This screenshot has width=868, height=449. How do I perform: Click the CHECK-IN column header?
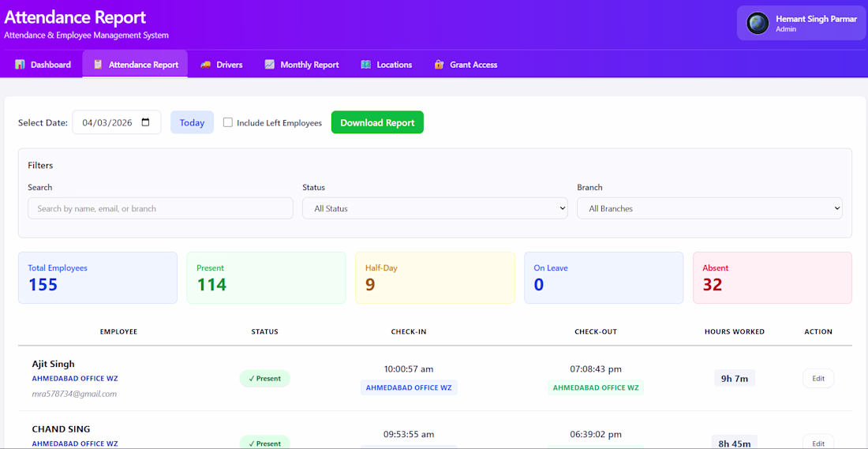coord(409,331)
